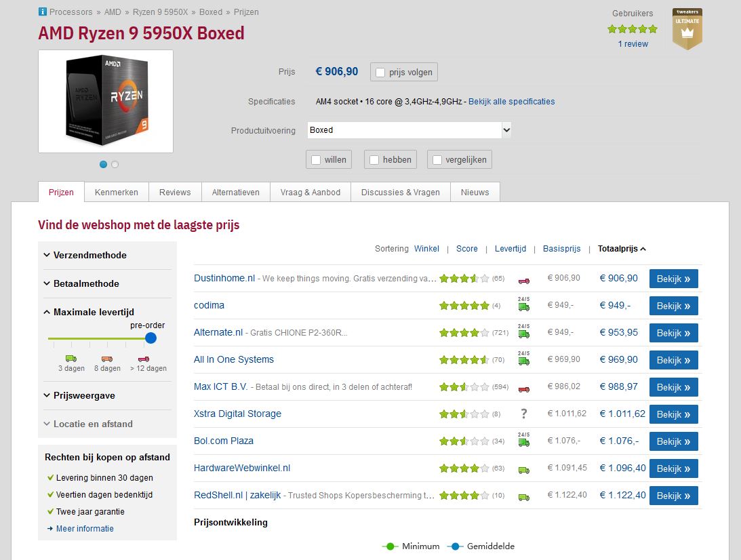The image size is (741, 560).
Task: Open the Vraag & Aanbod tab
Action: click(310, 193)
